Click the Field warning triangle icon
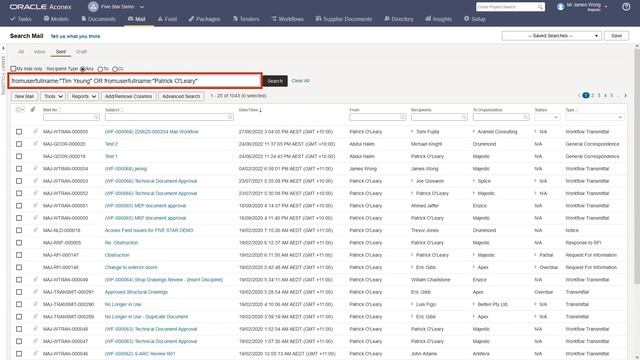 tap(160, 19)
